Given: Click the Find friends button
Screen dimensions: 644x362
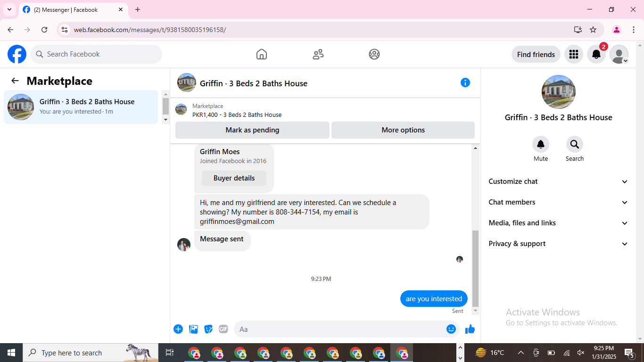Looking at the screenshot, I should (536, 54).
